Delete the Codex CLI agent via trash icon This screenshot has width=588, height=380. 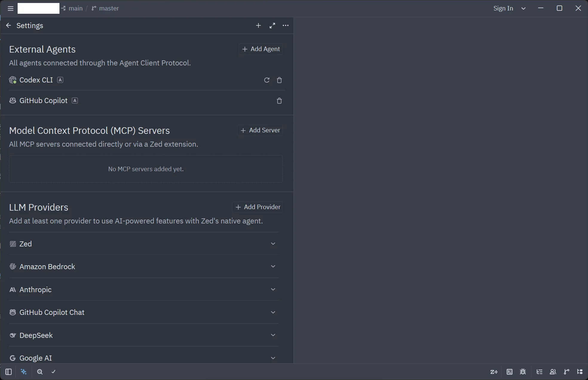point(279,80)
